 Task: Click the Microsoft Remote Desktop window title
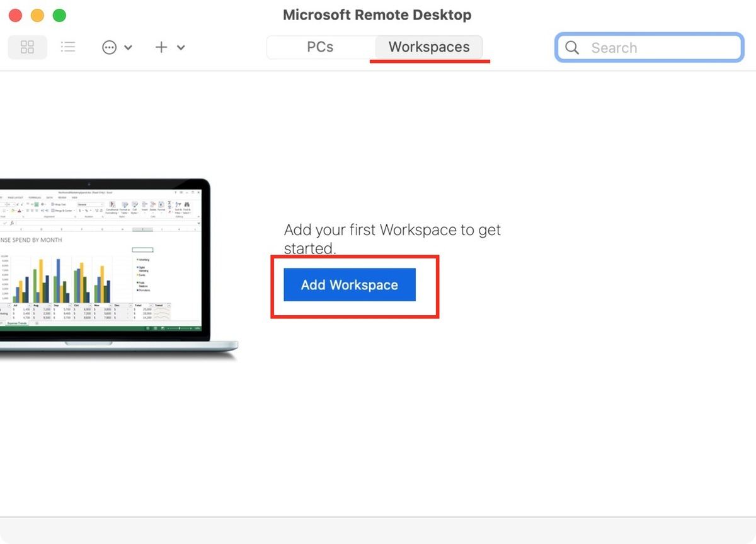pyautogui.click(x=377, y=15)
